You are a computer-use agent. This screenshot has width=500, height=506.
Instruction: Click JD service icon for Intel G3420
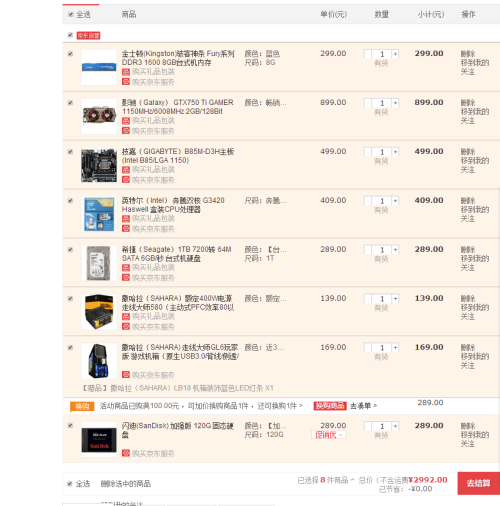126,229
